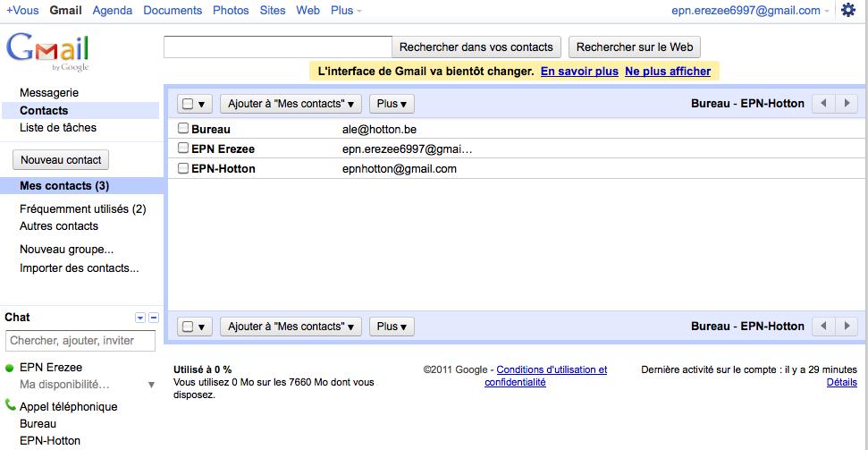The image size is (868, 450).
Task: Expand Plus menu in the top navigation bar
Action: [x=346, y=11]
